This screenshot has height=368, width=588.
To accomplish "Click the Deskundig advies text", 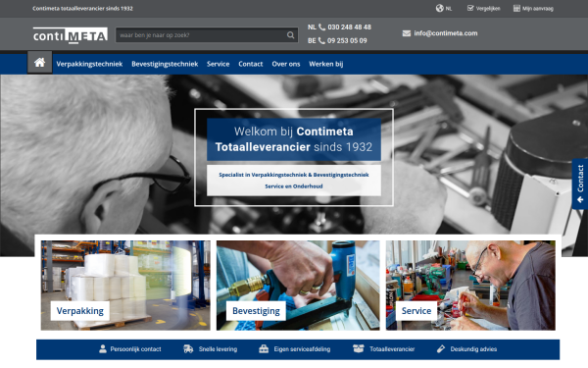I will pyautogui.click(x=473, y=349).
